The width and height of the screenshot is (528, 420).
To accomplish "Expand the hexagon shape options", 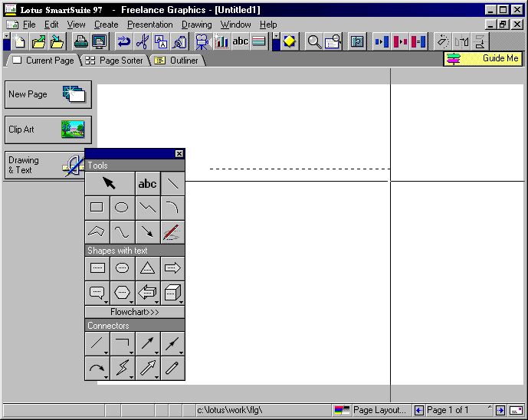I will [x=131, y=302].
